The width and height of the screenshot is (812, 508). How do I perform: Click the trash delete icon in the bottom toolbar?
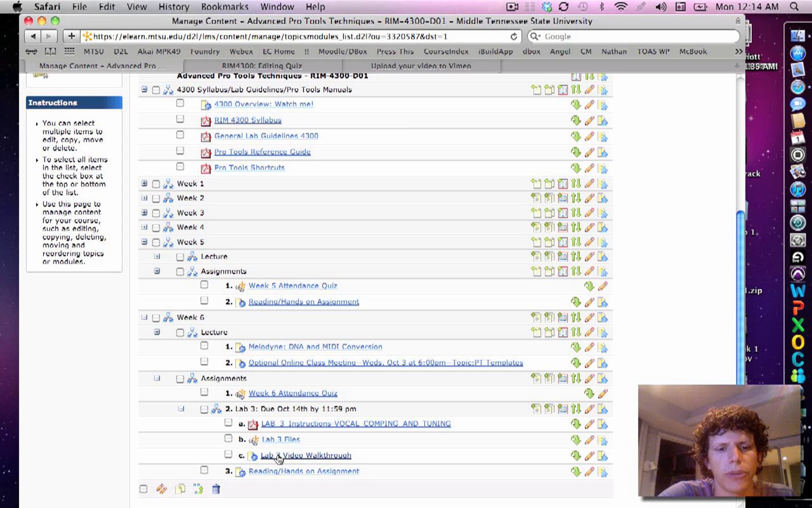click(x=216, y=489)
